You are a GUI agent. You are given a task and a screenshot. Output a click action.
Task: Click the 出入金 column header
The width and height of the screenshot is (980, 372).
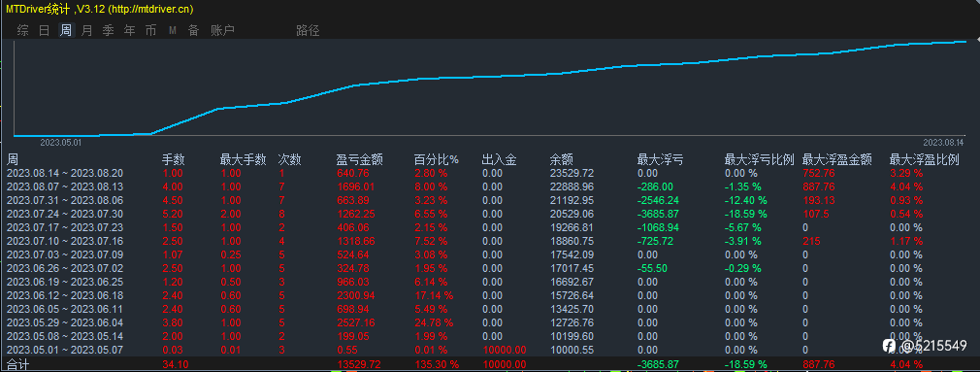500,159
